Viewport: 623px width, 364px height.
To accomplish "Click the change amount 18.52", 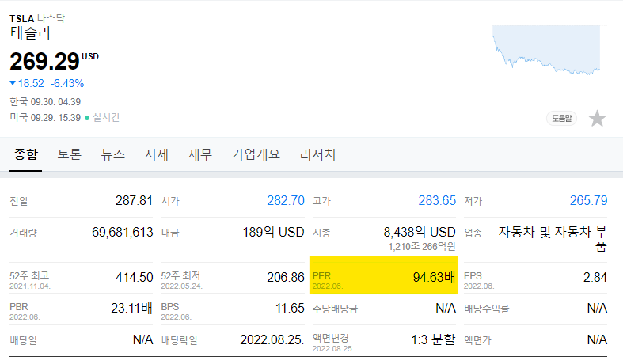I will (x=31, y=83).
